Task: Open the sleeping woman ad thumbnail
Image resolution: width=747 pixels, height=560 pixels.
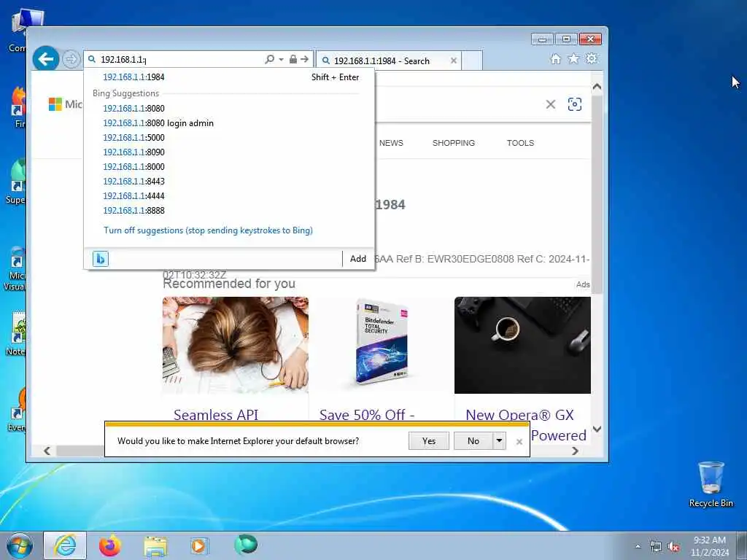Action: tap(236, 345)
